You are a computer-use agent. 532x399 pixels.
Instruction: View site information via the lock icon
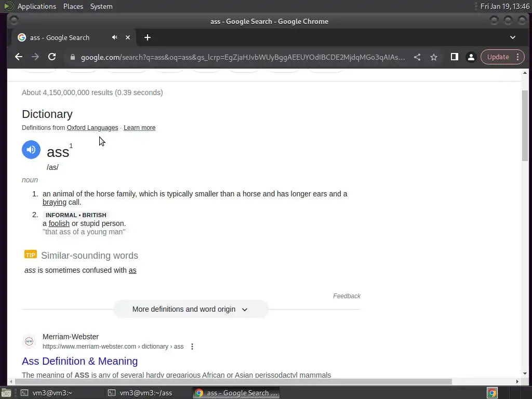click(72, 57)
